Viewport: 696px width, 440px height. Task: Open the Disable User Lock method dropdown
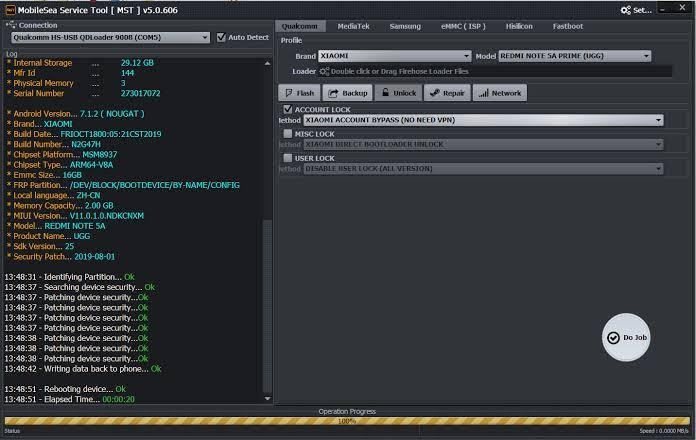pyautogui.click(x=483, y=169)
